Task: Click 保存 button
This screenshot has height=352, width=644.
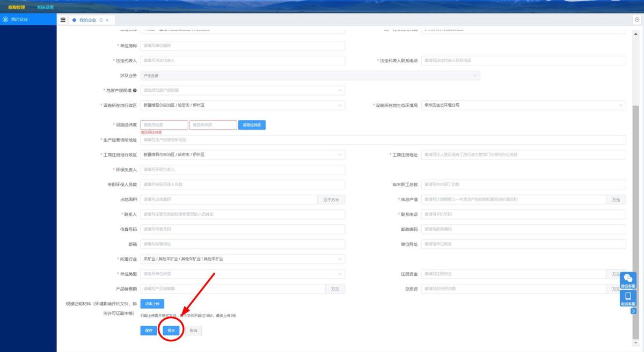Action: [149, 331]
